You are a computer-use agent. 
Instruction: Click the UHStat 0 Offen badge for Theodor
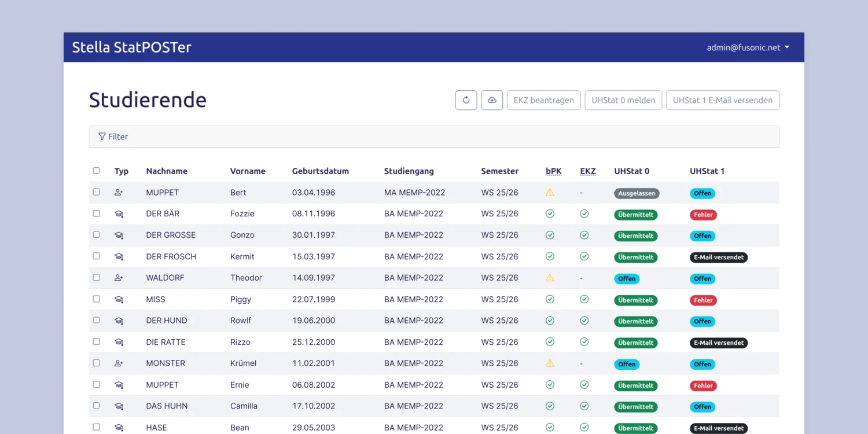627,279
